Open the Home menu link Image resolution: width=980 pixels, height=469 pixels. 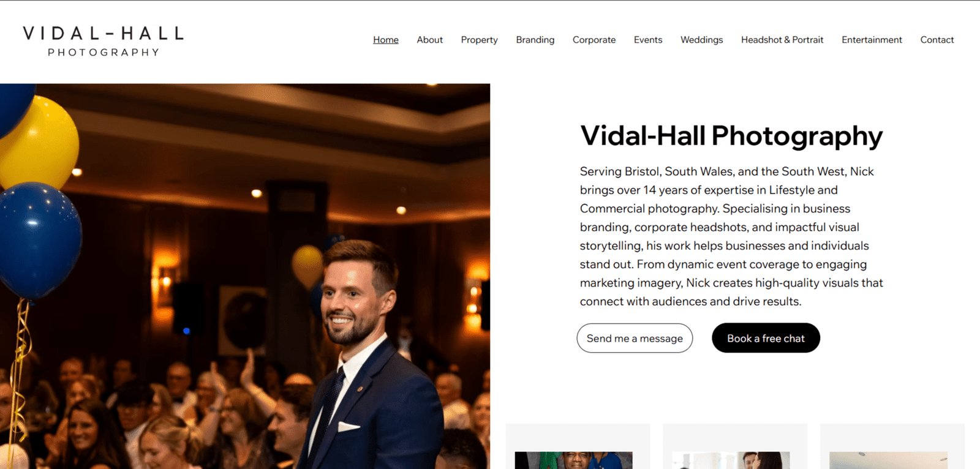386,40
